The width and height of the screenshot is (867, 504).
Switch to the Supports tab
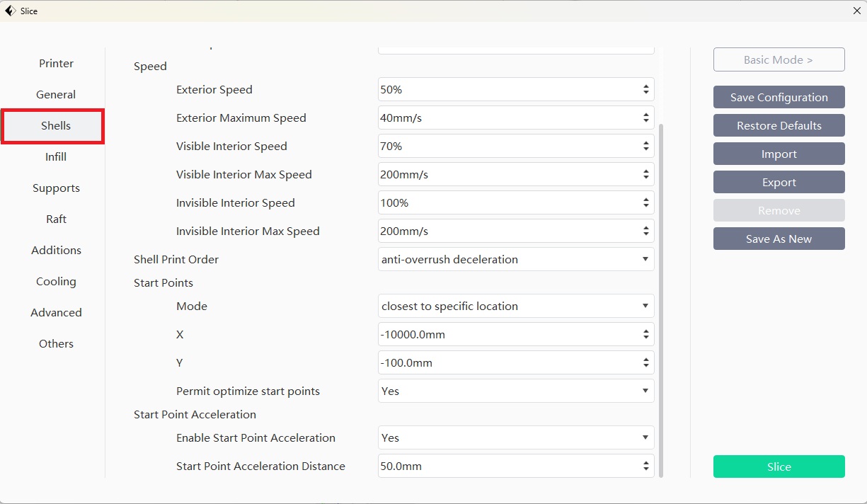[x=56, y=188]
